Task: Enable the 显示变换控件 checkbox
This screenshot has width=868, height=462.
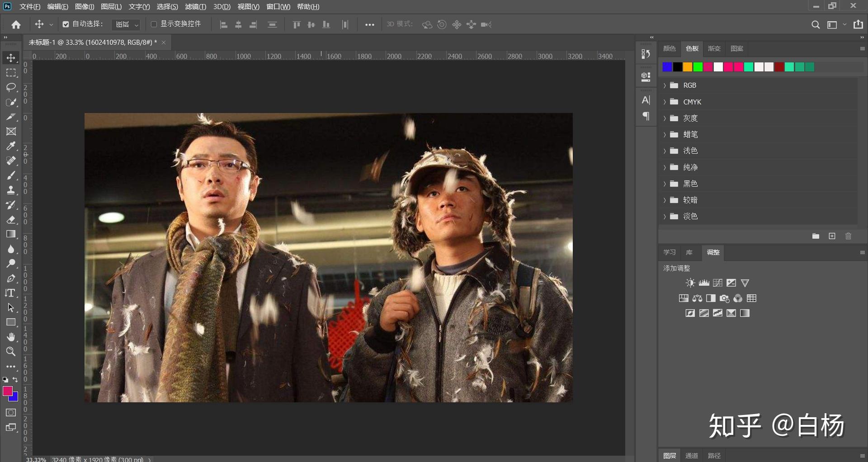Action: (154, 24)
